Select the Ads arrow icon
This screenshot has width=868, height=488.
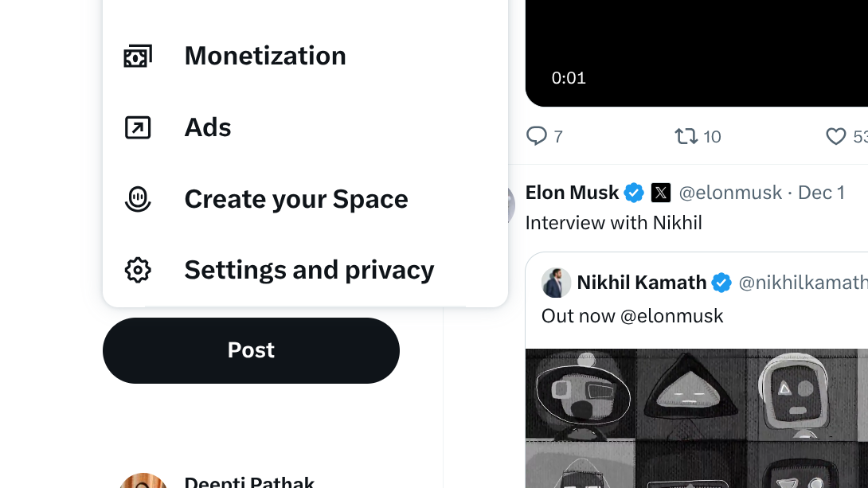(x=138, y=127)
